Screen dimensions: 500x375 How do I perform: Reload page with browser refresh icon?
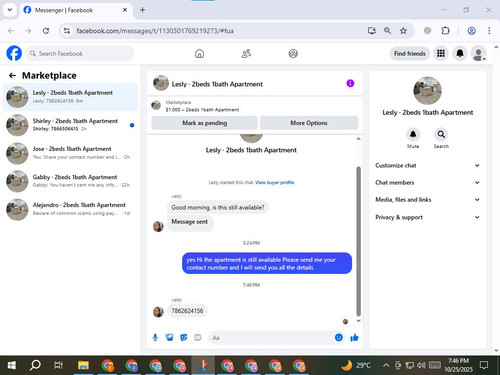point(46,31)
